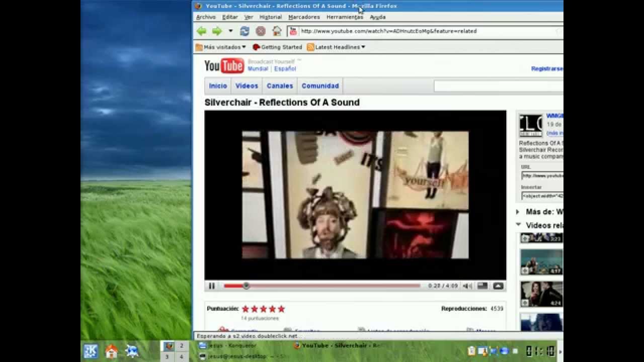
Task: Expand the Más de section triangle
Action: (518, 212)
